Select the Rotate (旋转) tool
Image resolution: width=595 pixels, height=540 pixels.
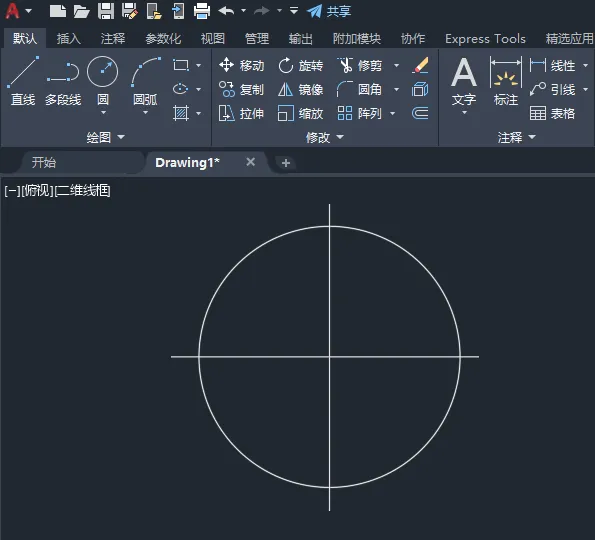coord(300,66)
